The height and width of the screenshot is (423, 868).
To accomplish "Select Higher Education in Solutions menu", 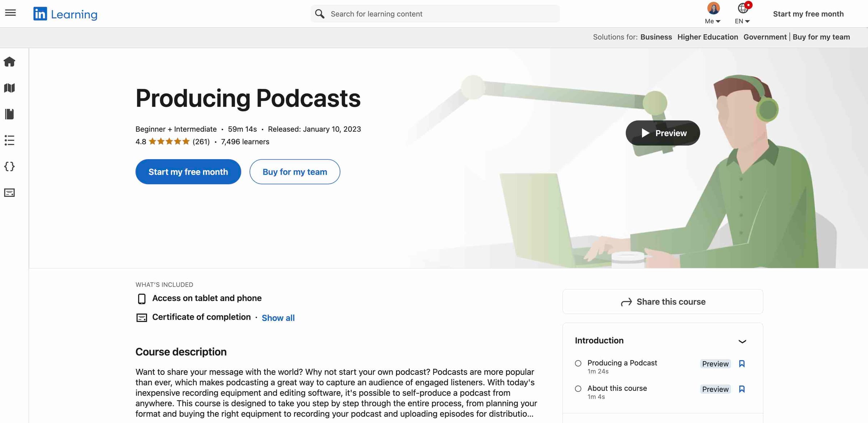I will point(707,37).
